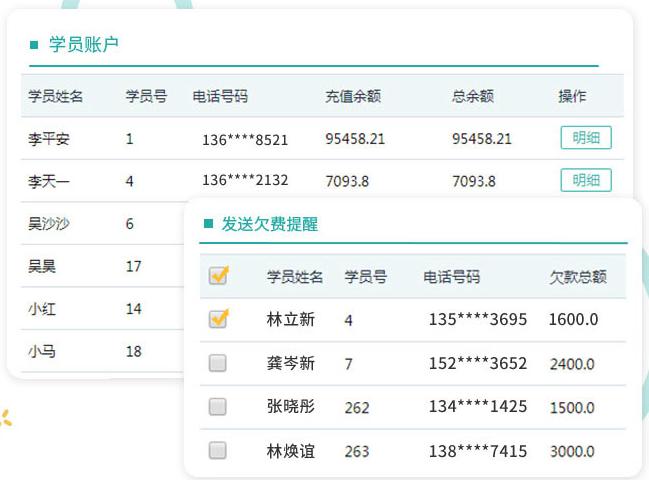
Task: Click 学员账户 panel title
Action: click(84, 44)
